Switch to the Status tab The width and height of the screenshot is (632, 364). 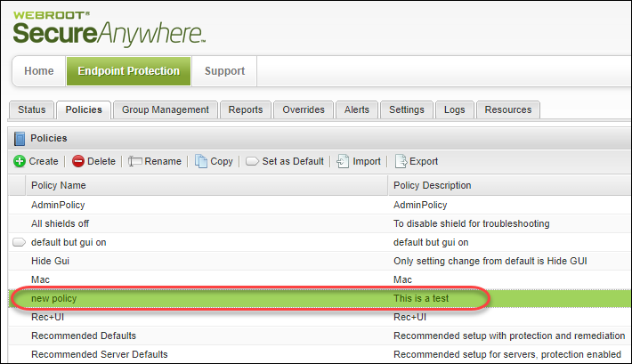pyautogui.click(x=31, y=109)
